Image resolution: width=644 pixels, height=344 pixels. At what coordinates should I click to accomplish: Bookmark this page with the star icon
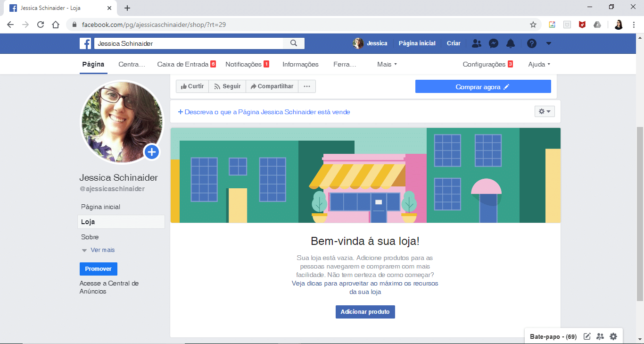tap(533, 25)
